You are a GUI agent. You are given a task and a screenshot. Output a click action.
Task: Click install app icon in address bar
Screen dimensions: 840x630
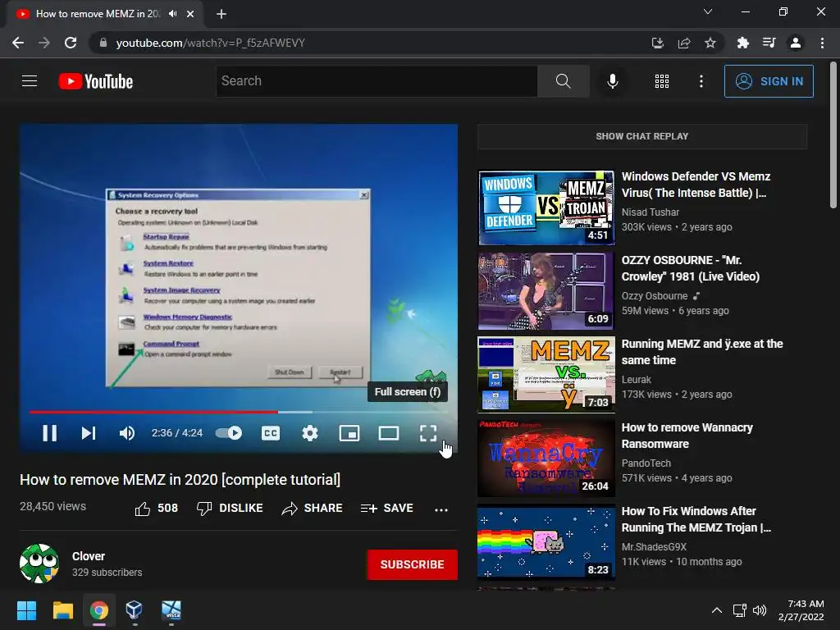tap(657, 43)
